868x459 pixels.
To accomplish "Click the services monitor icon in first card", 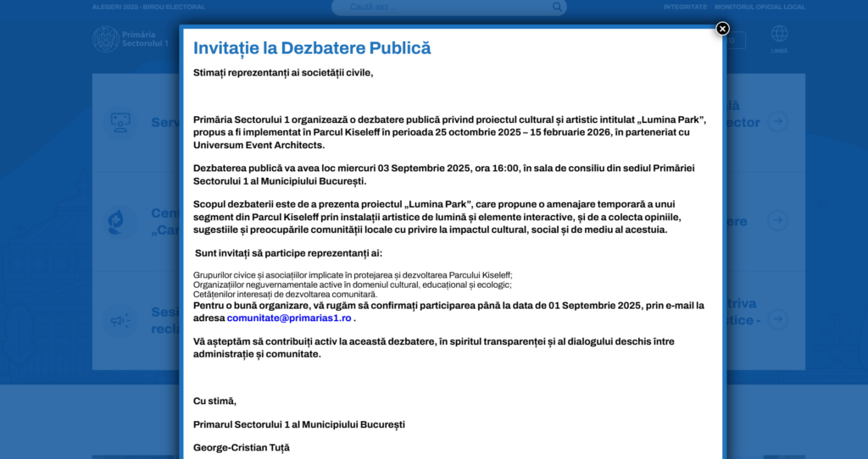I will click(x=120, y=122).
